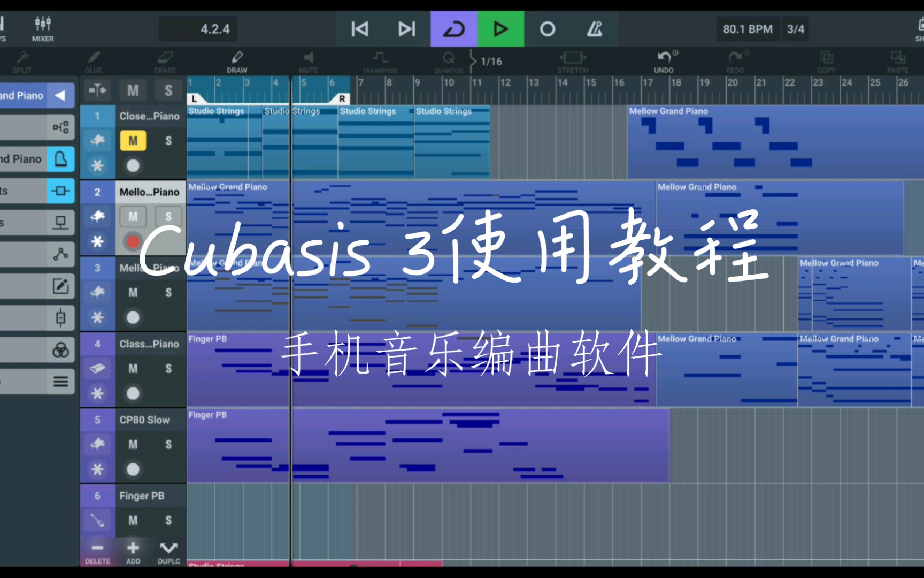
Task: Toggle cycle loop mode
Action: pos(454,29)
